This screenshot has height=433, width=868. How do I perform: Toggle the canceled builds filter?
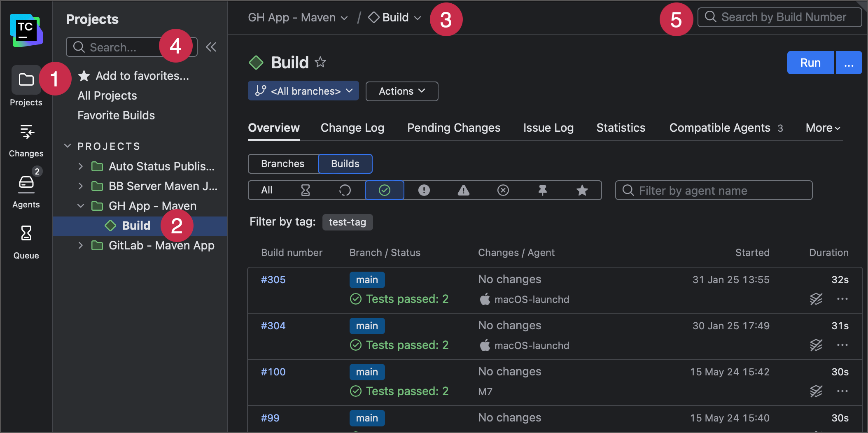[x=503, y=190]
